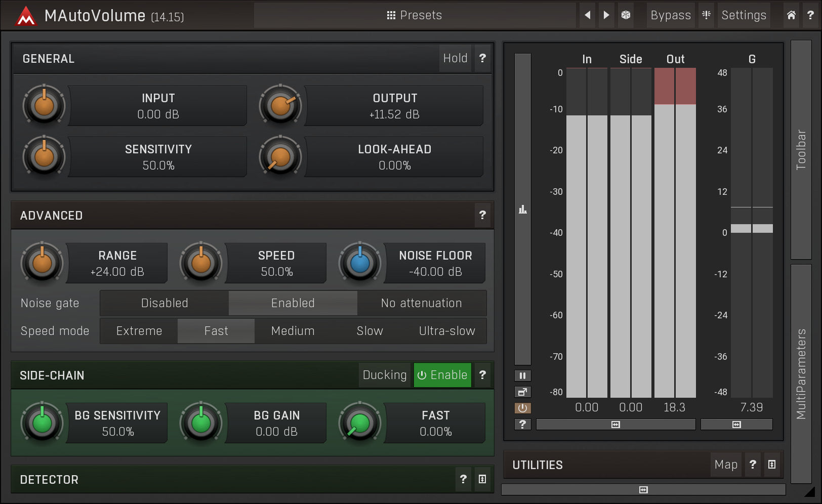
Task: Expand the Detector section
Action: point(482,479)
